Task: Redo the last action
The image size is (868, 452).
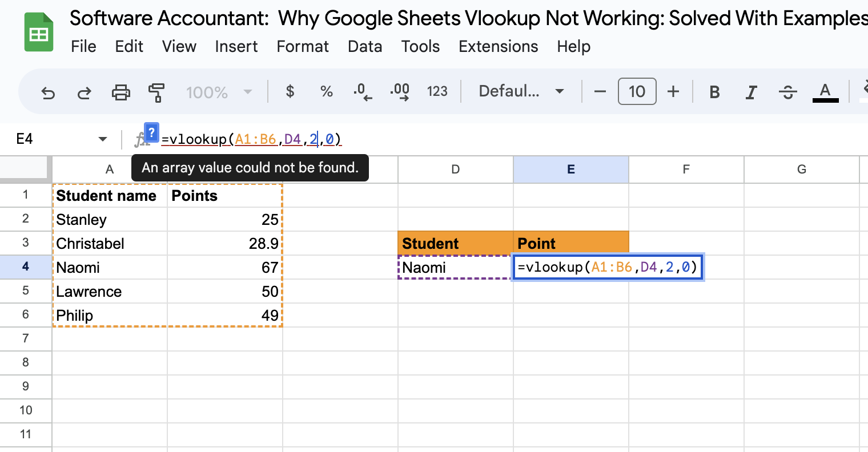Action: (x=84, y=92)
